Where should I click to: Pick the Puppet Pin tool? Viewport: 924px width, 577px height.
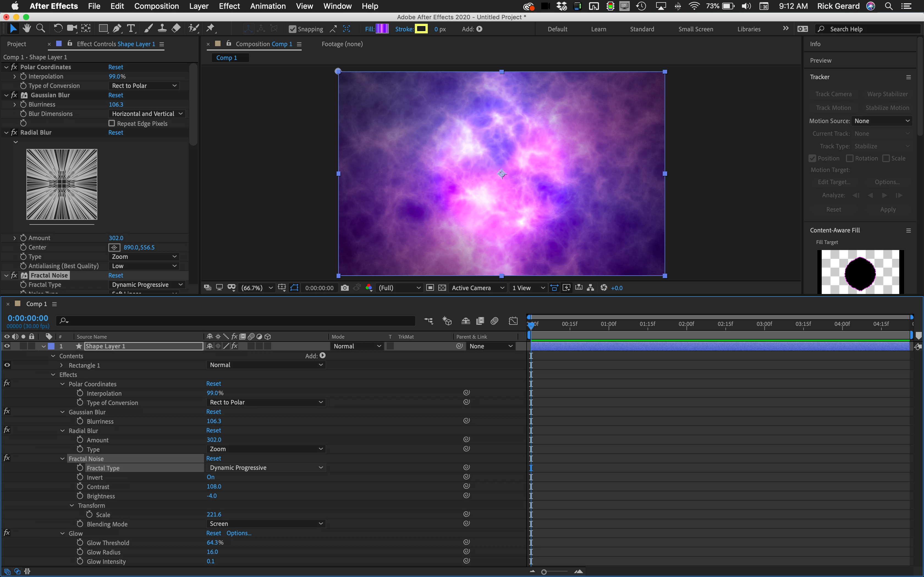point(210,28)
